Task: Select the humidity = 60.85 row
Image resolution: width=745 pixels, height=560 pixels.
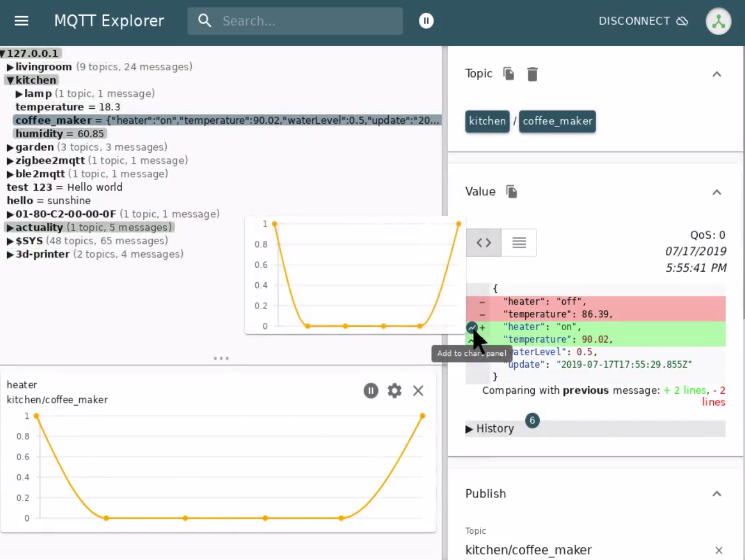Action: point(60,134)
